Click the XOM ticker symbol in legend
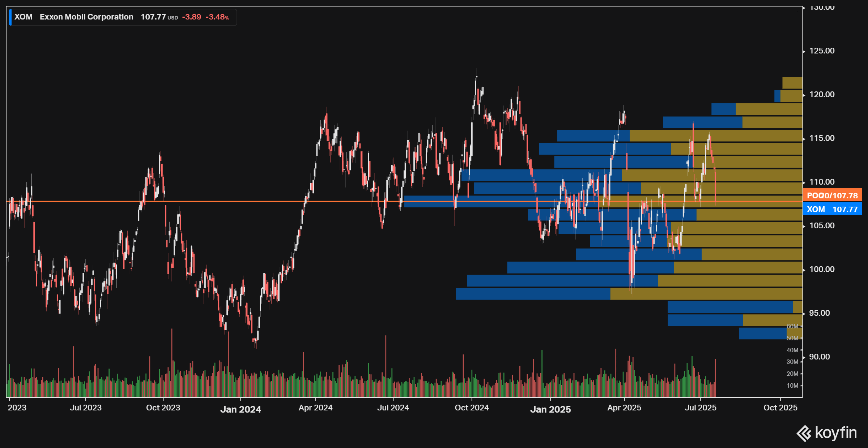The height and width of the screenshot is (448, 868). coord(23,17)
